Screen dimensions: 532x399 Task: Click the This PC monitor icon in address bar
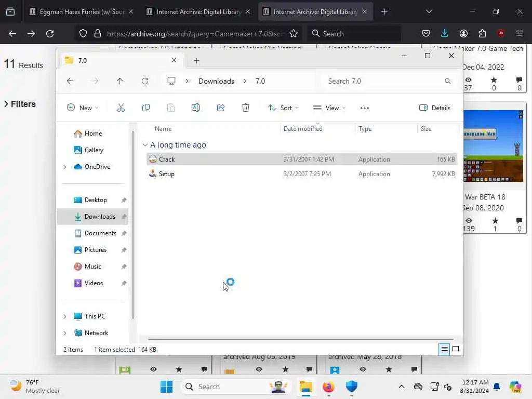(171, 81)
